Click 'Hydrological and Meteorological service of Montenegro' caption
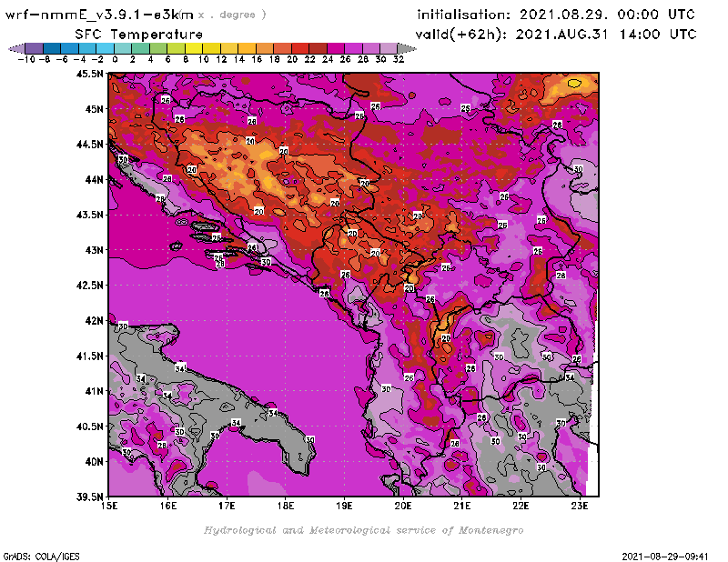The height and width of the screenshot is (562, 728). (x=363, y=530)
